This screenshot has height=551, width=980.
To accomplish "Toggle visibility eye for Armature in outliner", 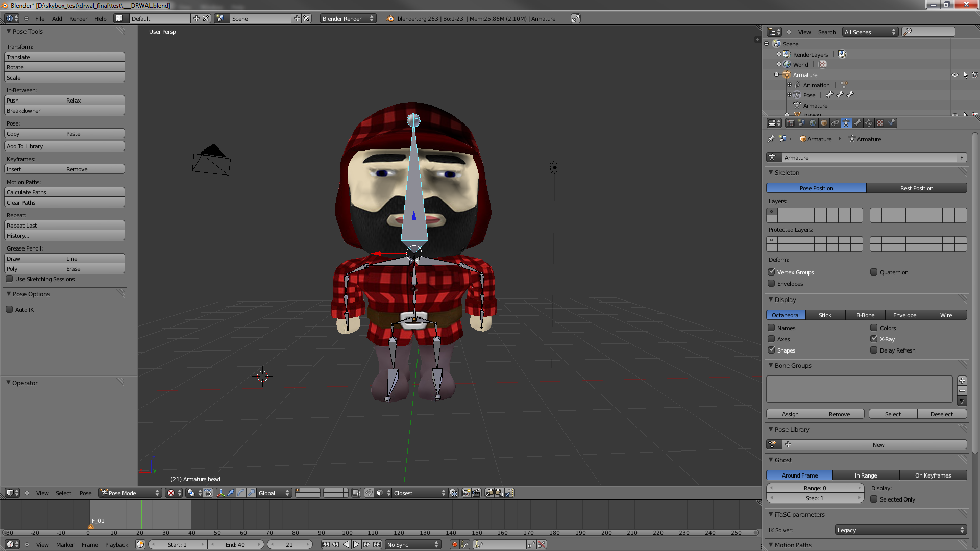I will tap(955, 75).
